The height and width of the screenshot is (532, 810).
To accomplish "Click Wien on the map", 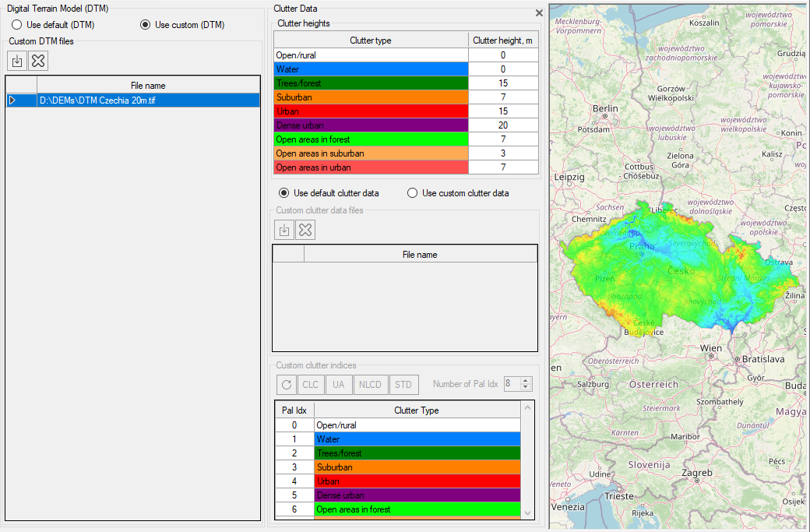I will [711, 349].
